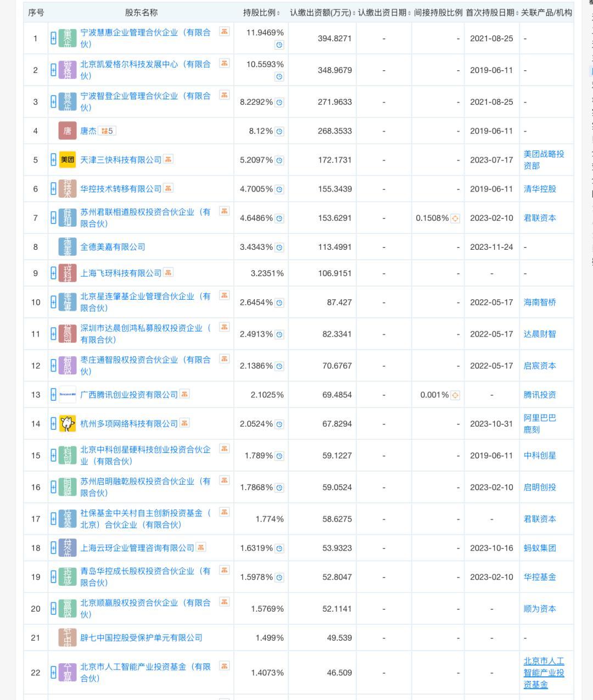Sort by 认缴出资日期 column header
Viewport: 593px width, 700px height.
384,12
